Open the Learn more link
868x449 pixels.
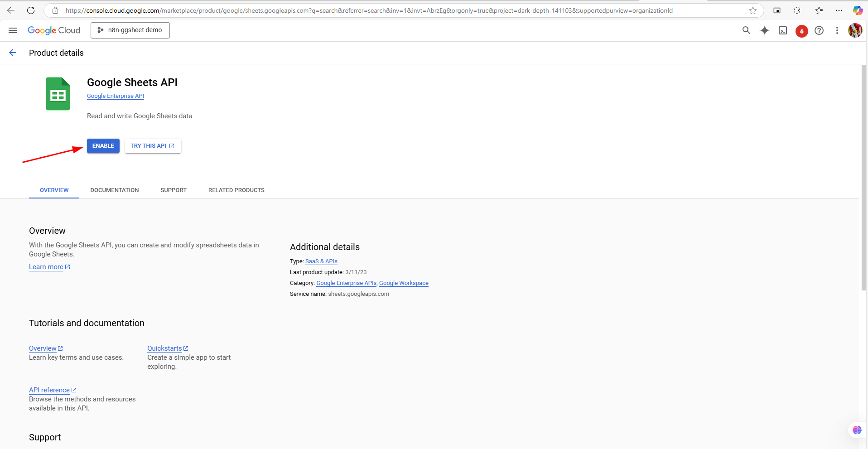click(x=49, y=267)
